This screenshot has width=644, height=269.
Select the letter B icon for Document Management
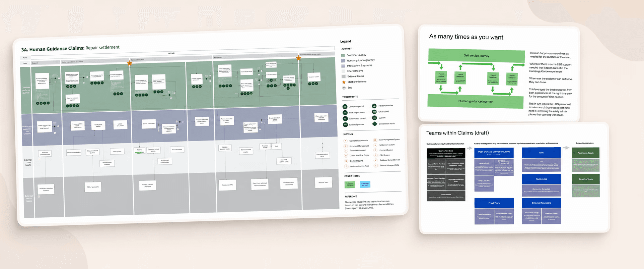click(x=346, y=146)
